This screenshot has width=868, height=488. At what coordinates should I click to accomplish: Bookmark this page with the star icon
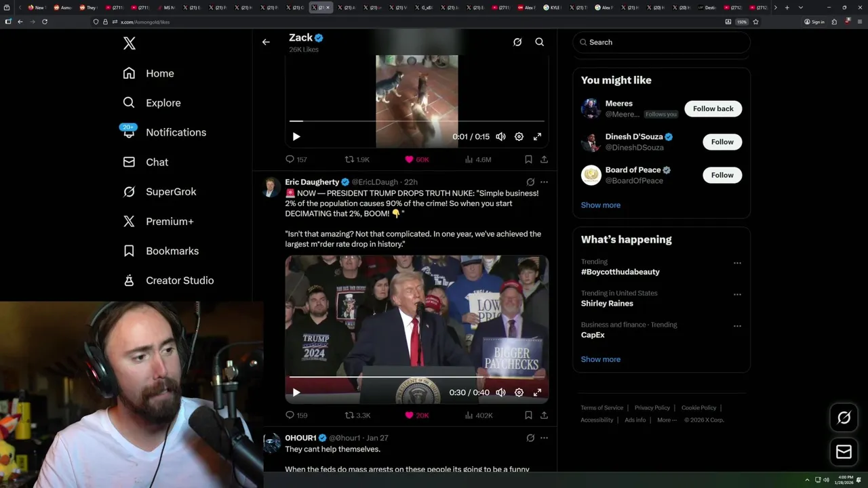click(755, 22)
